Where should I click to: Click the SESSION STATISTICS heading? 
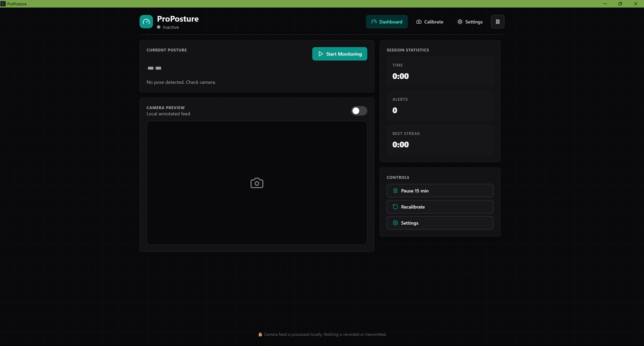pyautogui.click(x=408, y=50)
